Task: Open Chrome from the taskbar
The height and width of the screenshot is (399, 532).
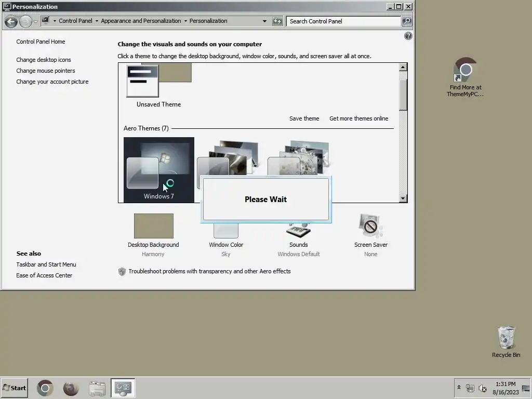Action: click(45, 388)
